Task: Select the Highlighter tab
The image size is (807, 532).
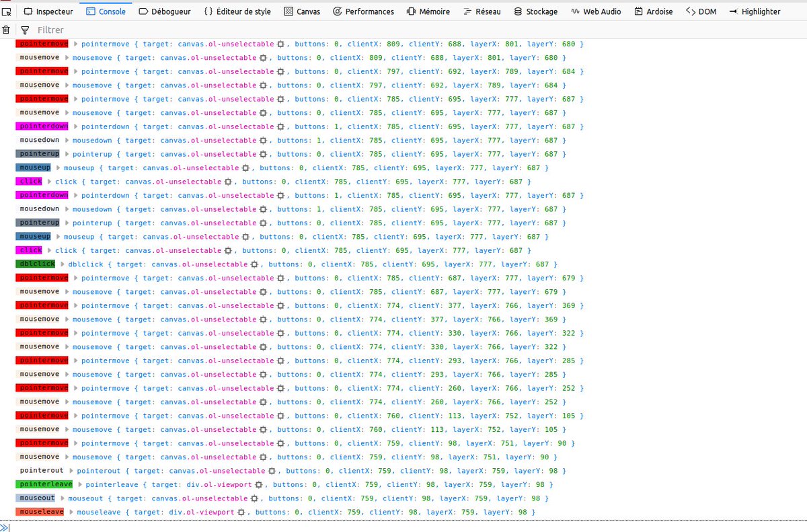Action: (x=755, y=11)
